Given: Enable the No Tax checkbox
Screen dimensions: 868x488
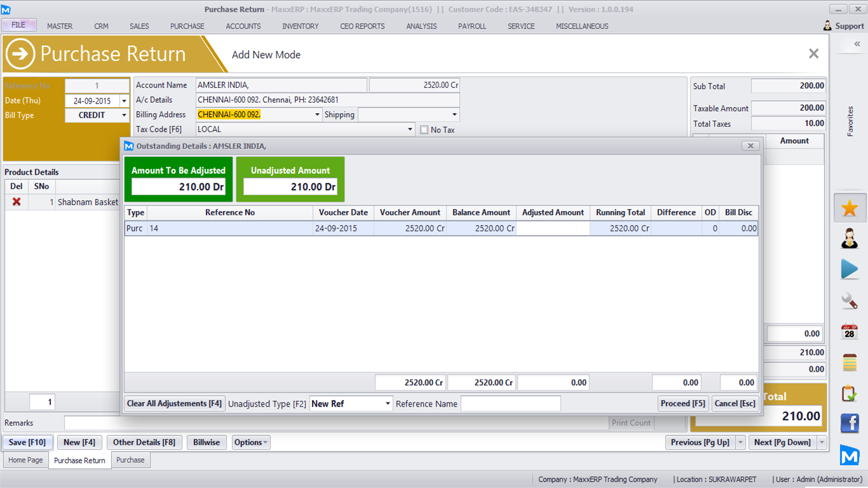Looking at the screenshot, I should [x=424, y=130].
